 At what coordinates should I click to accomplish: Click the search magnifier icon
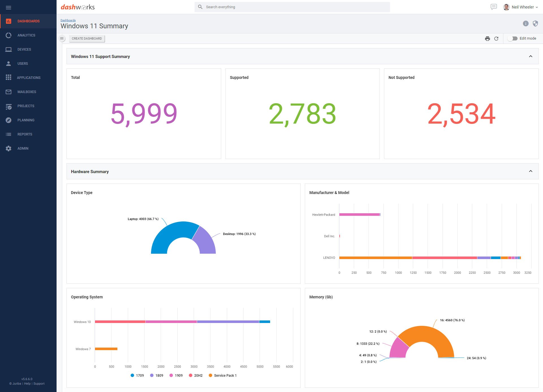click(200, 7)
